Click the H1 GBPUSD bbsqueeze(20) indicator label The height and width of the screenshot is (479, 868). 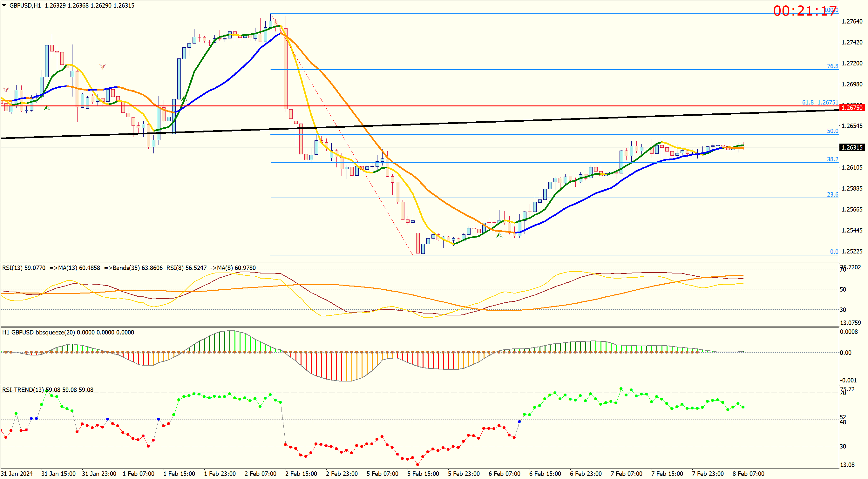coord(67,333)
